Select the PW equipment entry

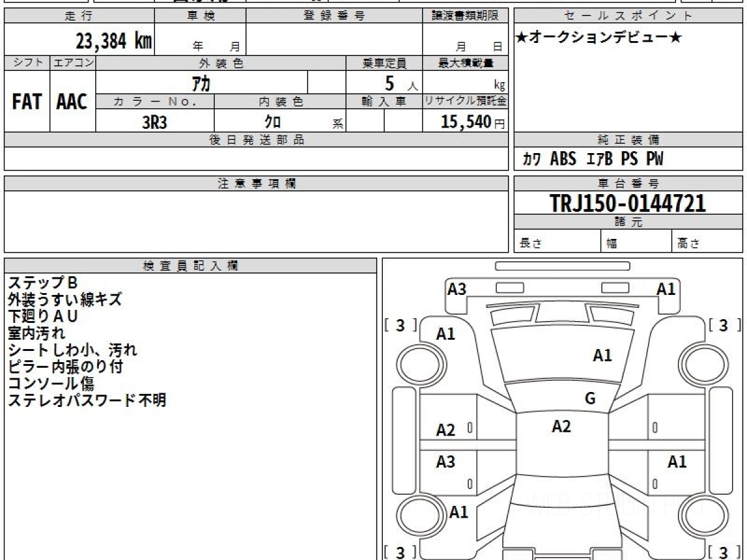click(x=654, y=159)
